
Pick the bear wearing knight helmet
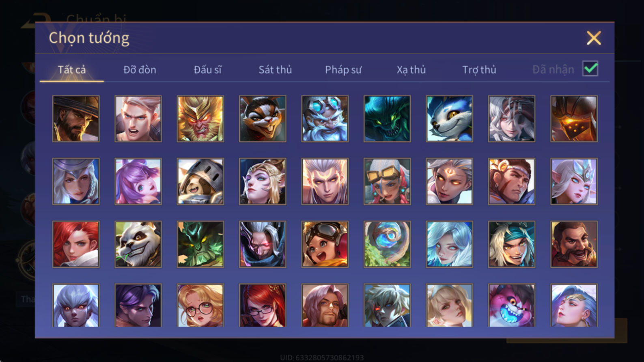[200, 181]
